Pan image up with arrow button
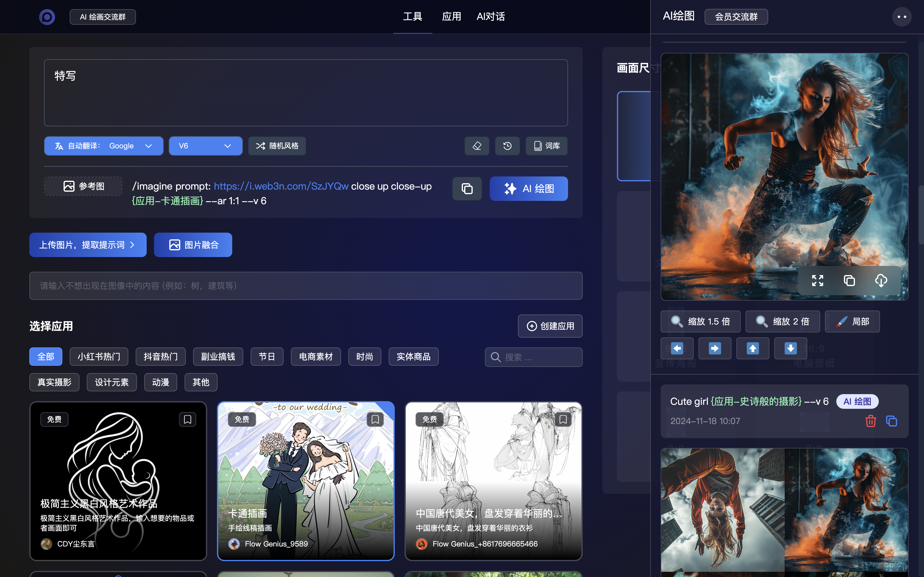Image resolution: width=924 pixels, height=577 pixels. click(x=753, y=348)
